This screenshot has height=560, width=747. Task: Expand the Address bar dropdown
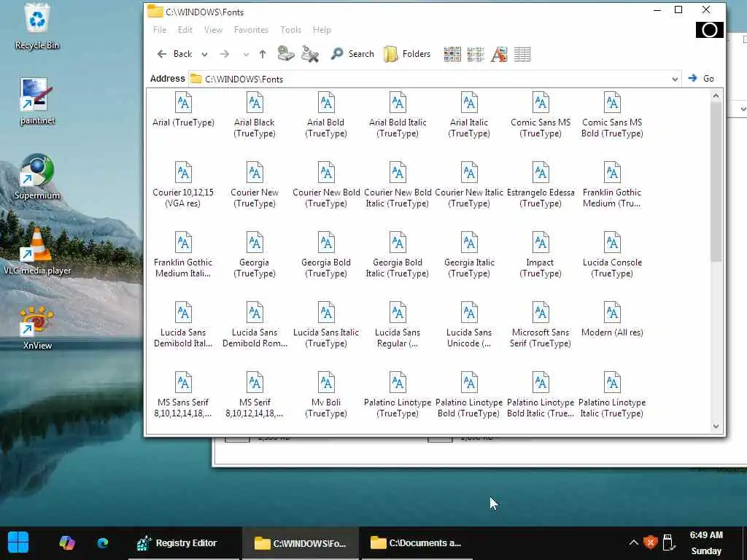pos(675,79)
